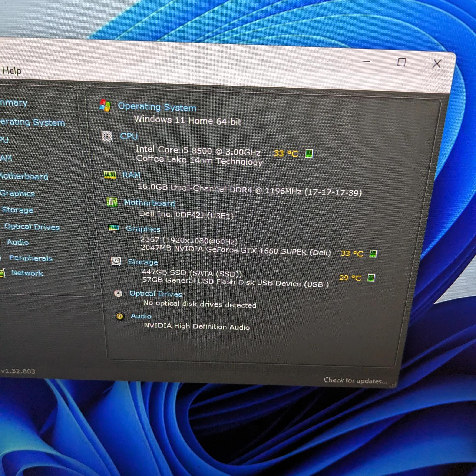Click the speaker icon beside Audio heading

pyautogui.click(x=120, y=316)
